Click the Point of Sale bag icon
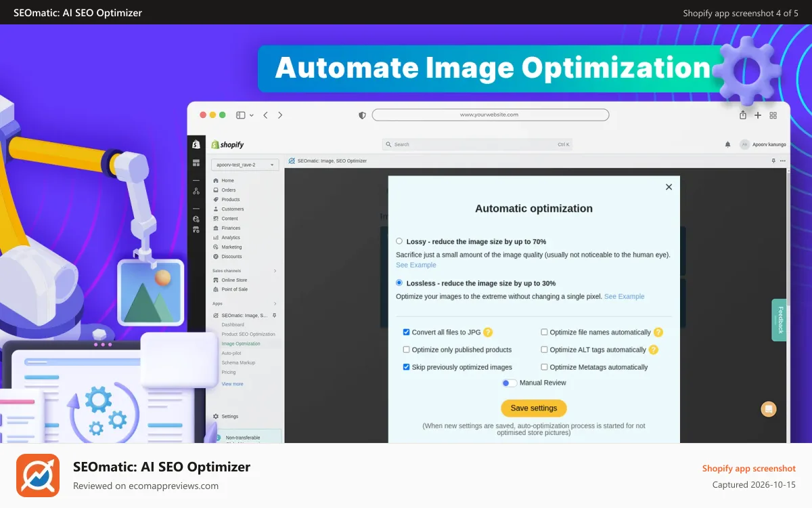The height and width of the screenshot is (508, 812). [x=216, y=289]
